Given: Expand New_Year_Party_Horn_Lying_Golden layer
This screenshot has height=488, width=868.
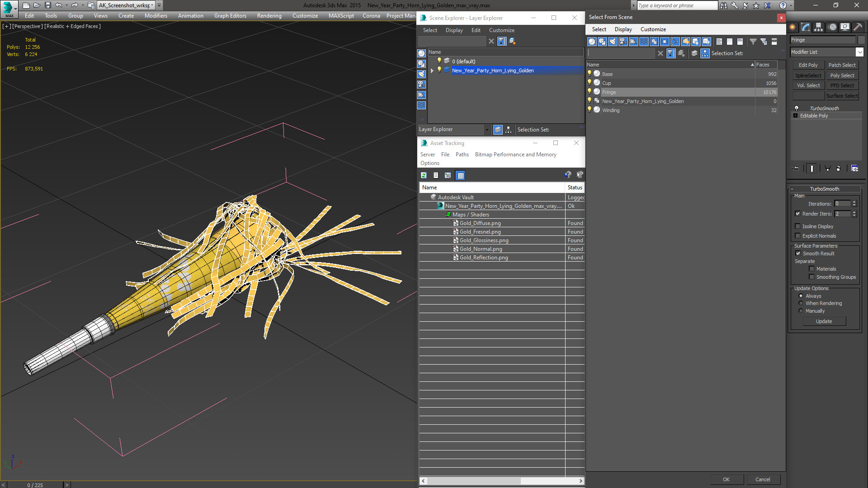Looking at the screenshot, I should click(432, 70).
